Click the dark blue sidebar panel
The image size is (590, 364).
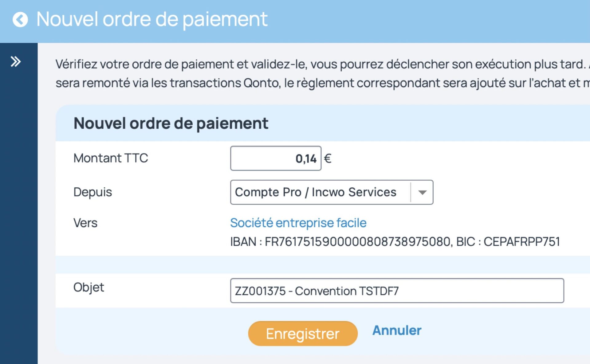click(18, 215)
